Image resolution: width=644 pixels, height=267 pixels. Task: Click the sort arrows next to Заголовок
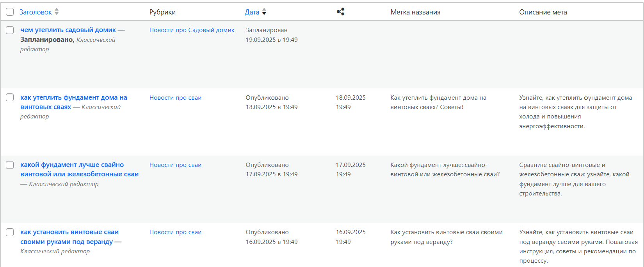point(57,12)
